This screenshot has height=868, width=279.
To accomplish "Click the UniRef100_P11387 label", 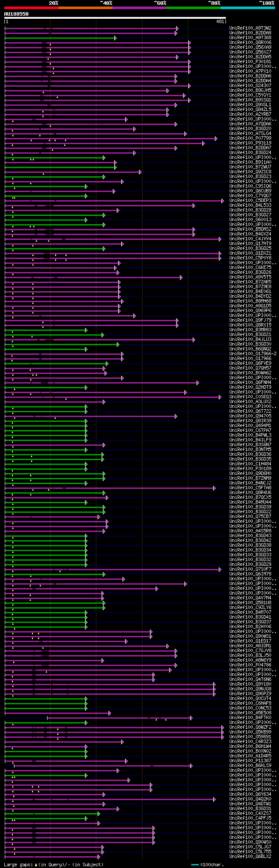I will click(250, 760).
